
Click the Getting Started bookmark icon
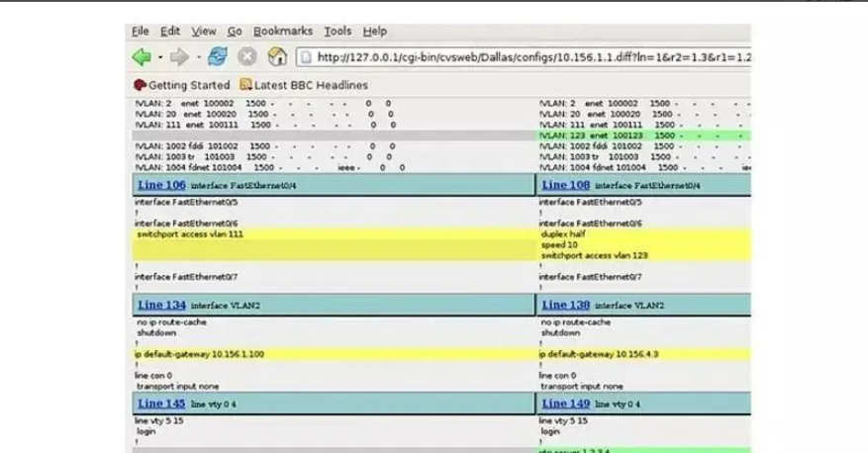click(141, 85)
